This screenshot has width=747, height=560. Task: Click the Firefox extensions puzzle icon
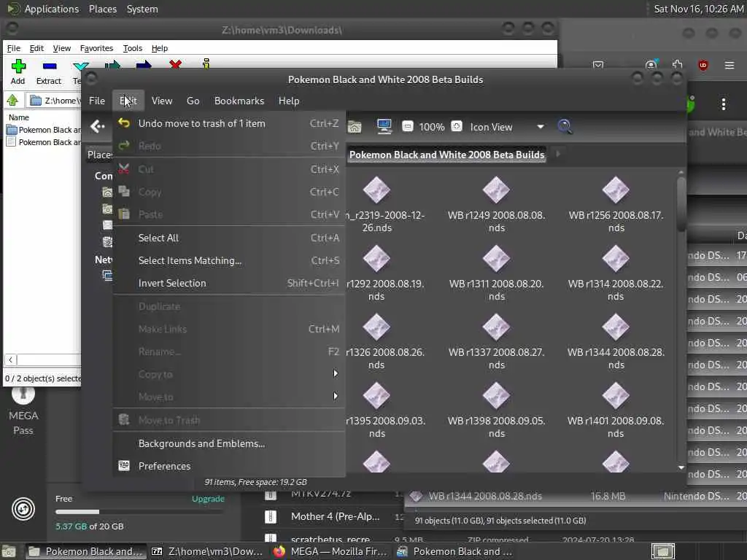pyautogui.click(x=678, y=65)
